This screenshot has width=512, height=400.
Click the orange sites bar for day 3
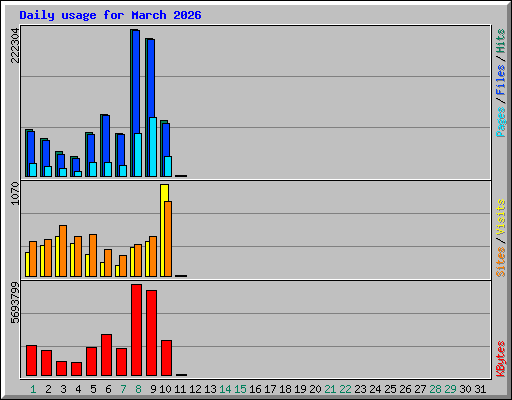click(63, 251)
